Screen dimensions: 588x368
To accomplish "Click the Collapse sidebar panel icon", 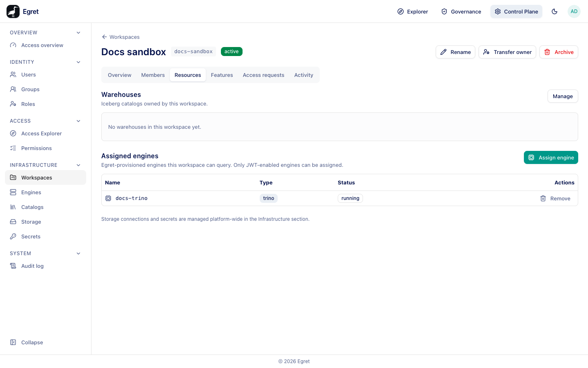I will pyautogui.click(x=13, y=342).
